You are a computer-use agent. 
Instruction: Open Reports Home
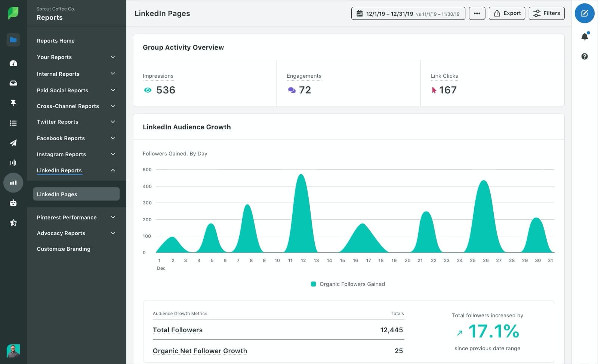56,40
